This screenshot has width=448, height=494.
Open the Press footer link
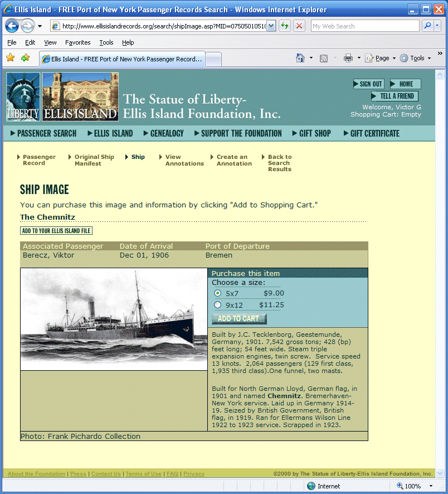point(78,474)
